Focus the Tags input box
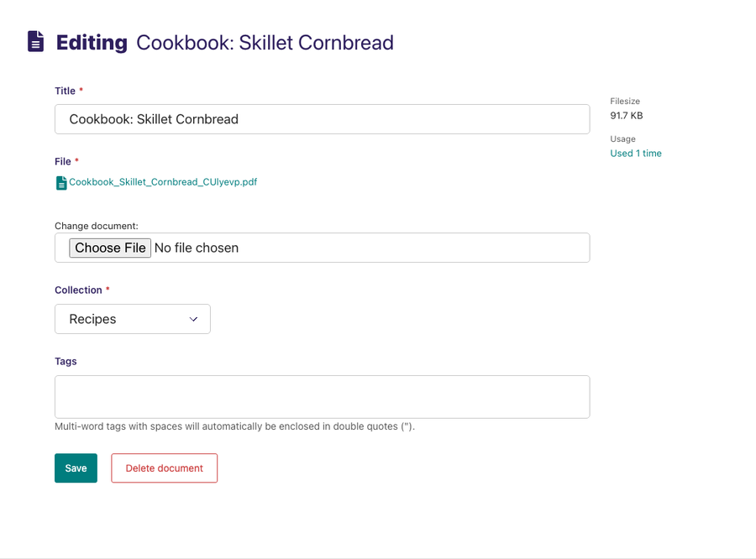This screenshot has width=756, height=559. (322, 396)
